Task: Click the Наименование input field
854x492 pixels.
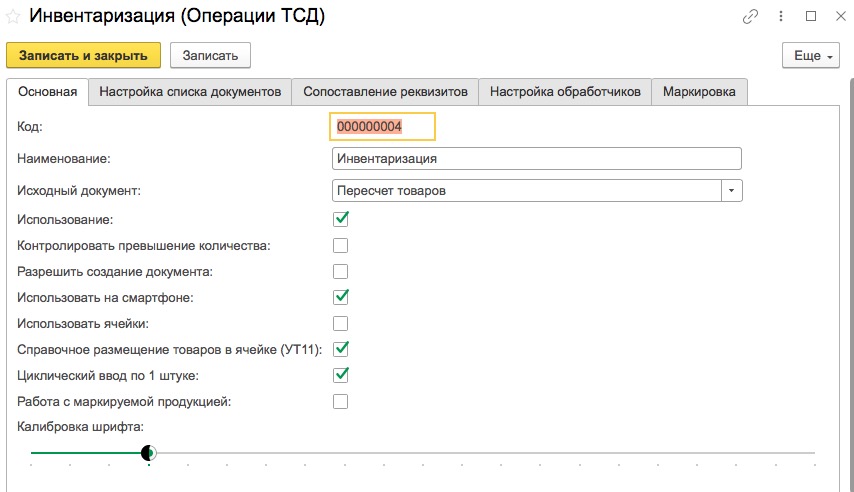Action: tap(536, 159)
